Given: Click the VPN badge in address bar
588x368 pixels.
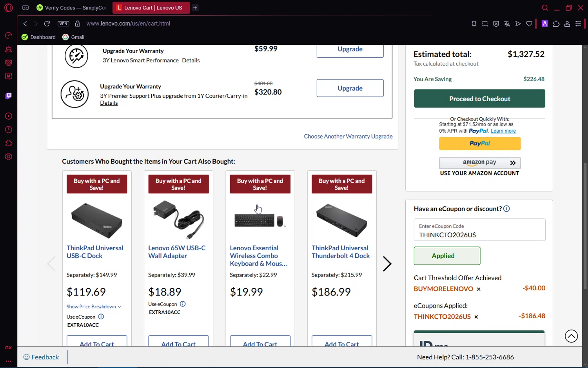Looking at the screenshot, I should tap(63, 24).
